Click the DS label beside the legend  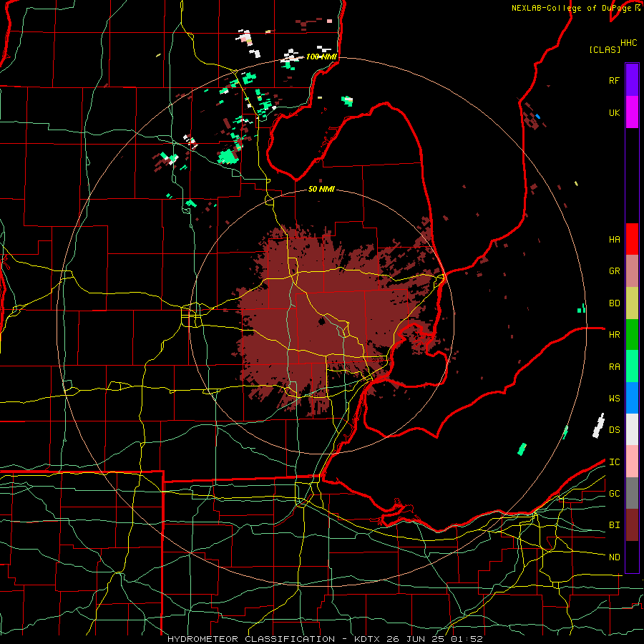pos(614,430)
